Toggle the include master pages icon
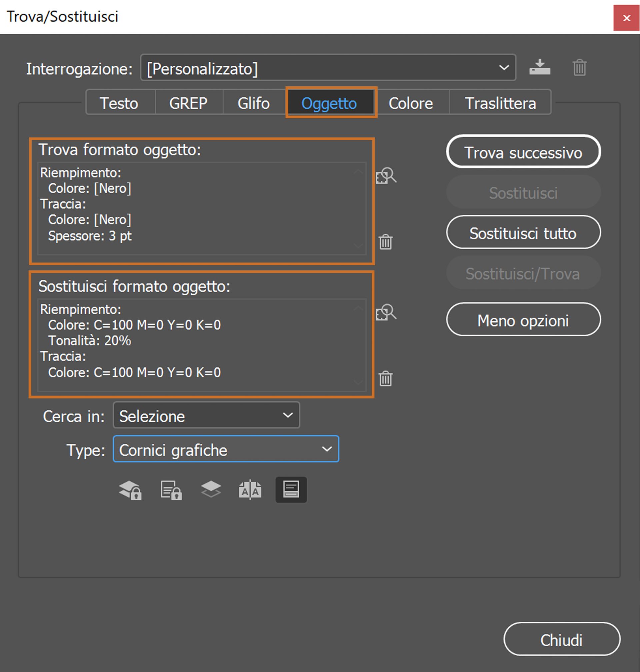 click(250, 490)
